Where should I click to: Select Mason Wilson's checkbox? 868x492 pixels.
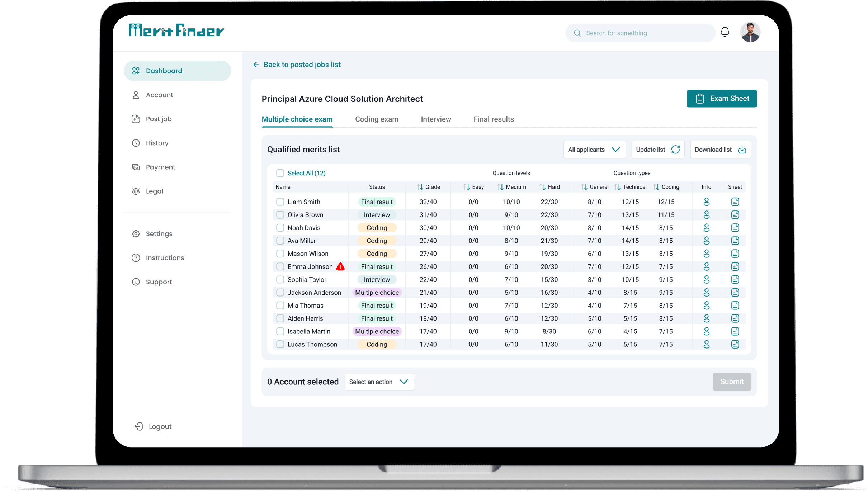(x=280, y=254)
